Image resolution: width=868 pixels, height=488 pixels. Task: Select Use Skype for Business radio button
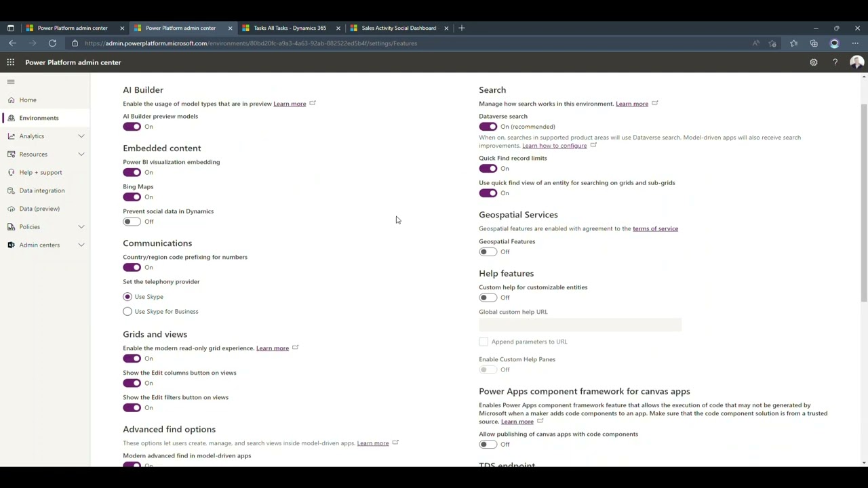[x=127, y=312]
